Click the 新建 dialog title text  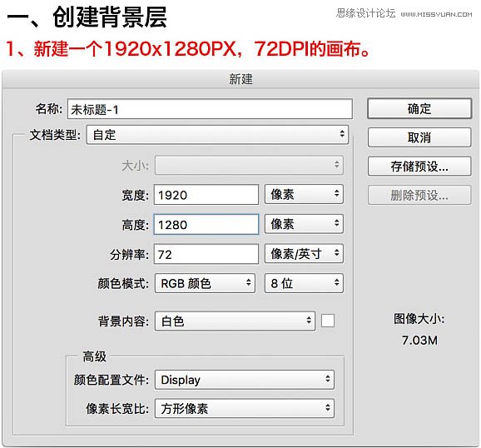pos(240,79)
